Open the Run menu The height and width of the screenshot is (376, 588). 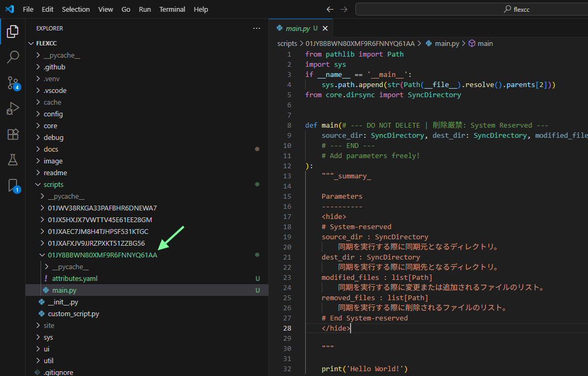(x=145, y=9)
